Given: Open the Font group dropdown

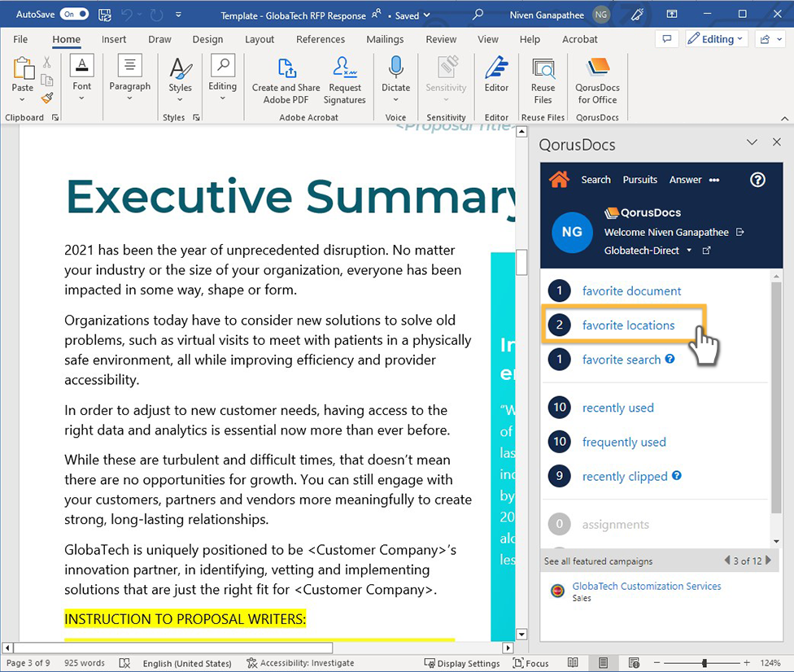Looking at the screenshot, I should pos(81,77).
